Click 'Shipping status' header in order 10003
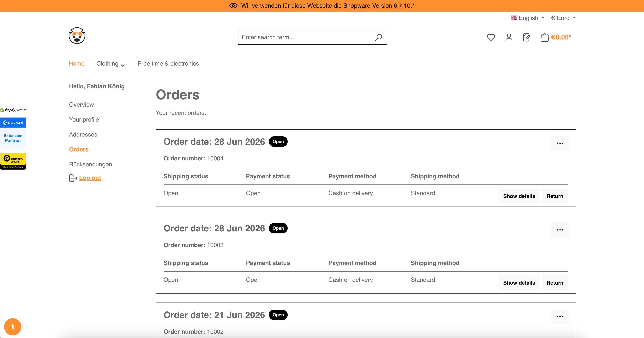Screen dimensions: 644x338 point(186,263)
